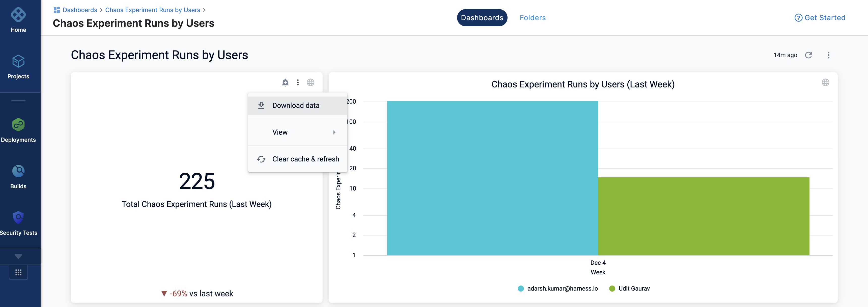Image resolution: width=868 pixels, height=307 pixels.
Task: Open the Builds module
Action: [x=18, y=171]
